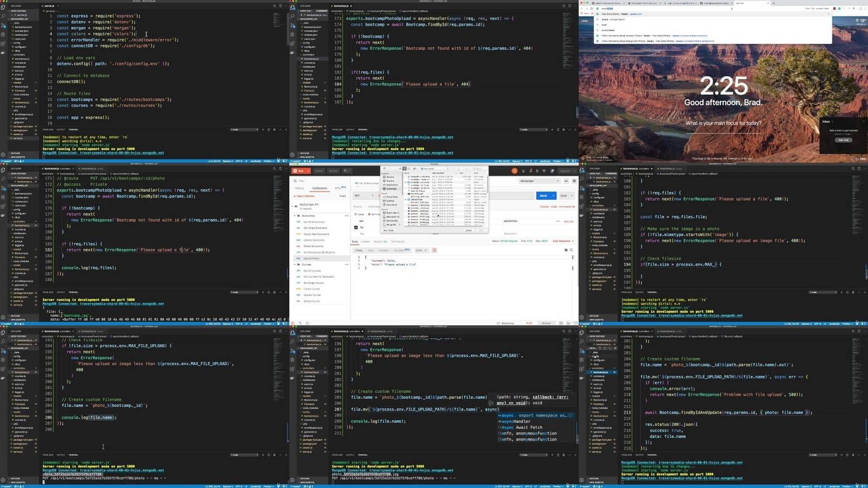The width and height of the screenshot is (868, 488).
Task: Click new terminal plus in server.js window
Action: pyautogui.click(x=263, y=129)
